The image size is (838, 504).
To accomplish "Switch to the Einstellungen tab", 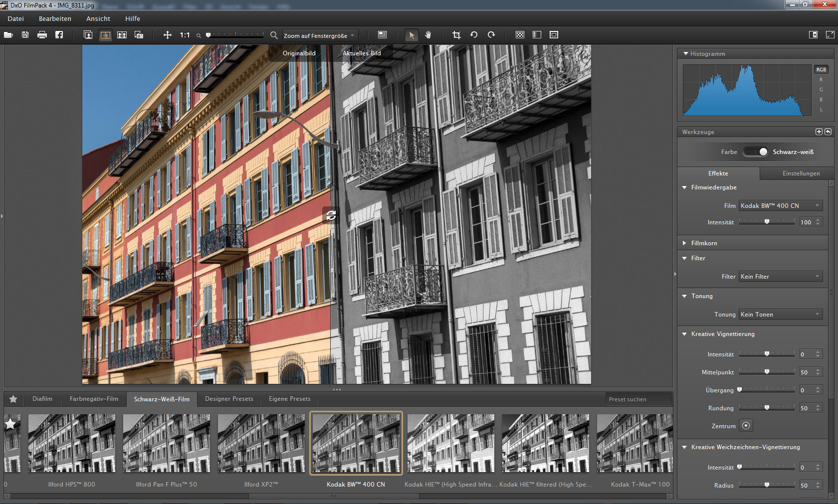I will [x=801, y=173].
